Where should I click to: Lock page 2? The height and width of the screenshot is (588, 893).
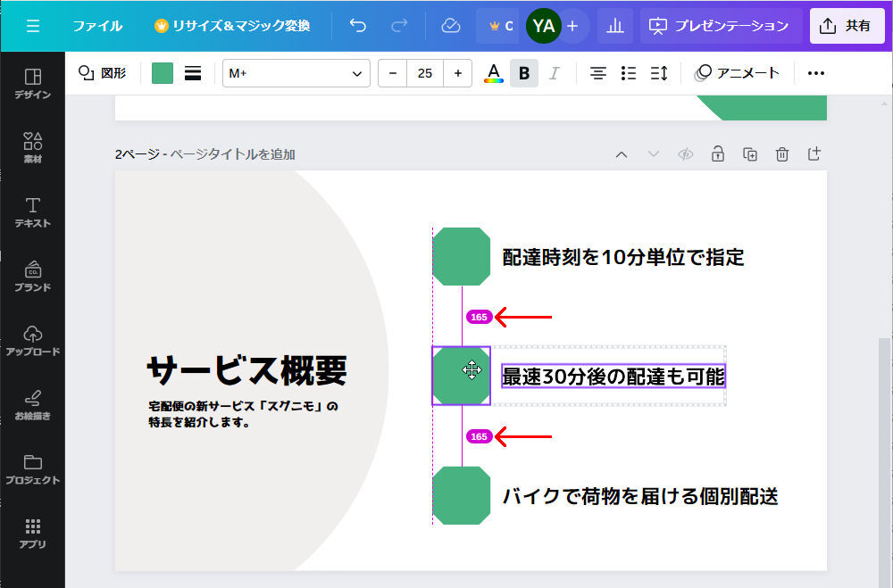(x=718, y=154)
